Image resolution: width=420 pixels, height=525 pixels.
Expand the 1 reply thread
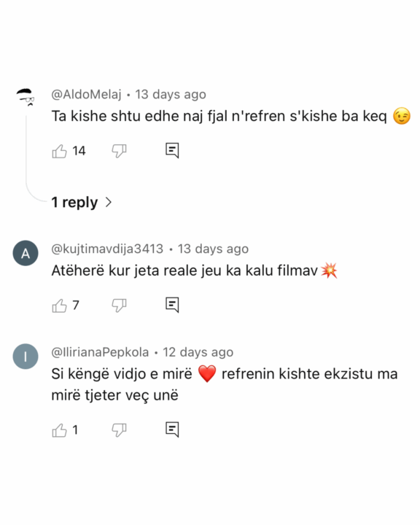[x=82, y=202]
